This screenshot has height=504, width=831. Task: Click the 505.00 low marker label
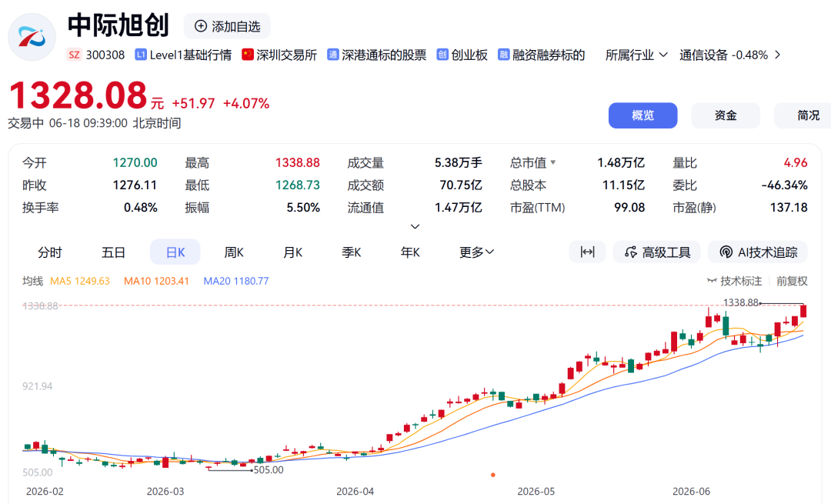tap(269, 469)
